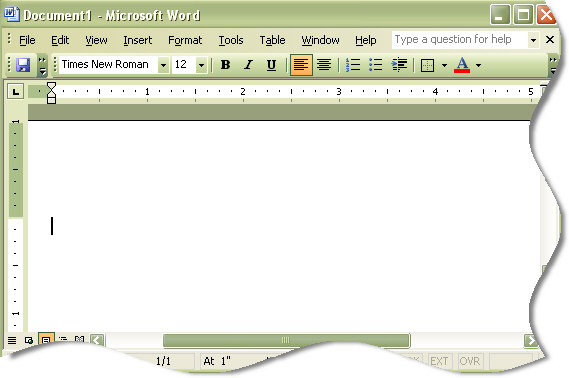Open the View menu
Viewport: 569px width, 378px height.
96,40
